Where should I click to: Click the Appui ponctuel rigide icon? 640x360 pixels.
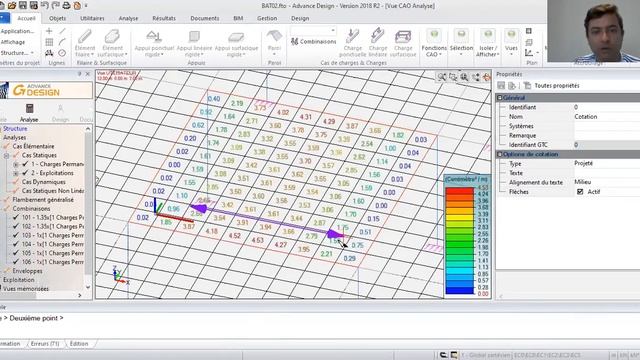[154, 37]
